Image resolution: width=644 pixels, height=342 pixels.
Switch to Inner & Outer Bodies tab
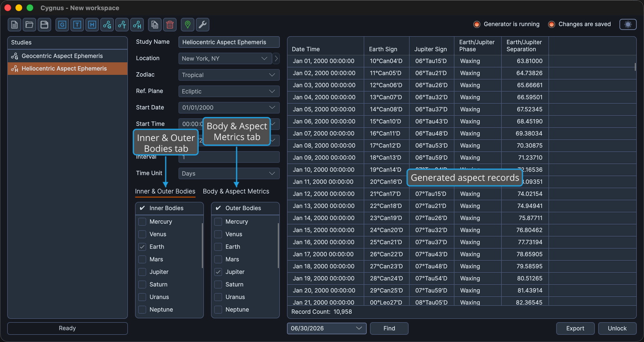[165, 191]
